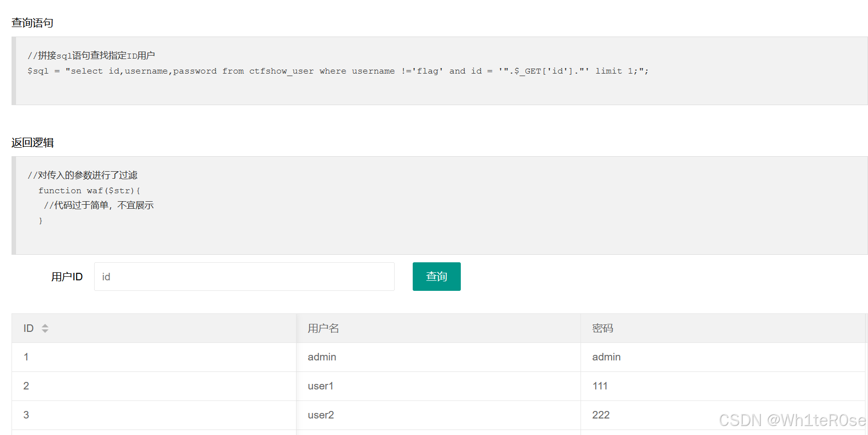Screen dimensions: 868x435
Task: Click the password cell 'admin' in 密码 column
Action: [723, 357]
